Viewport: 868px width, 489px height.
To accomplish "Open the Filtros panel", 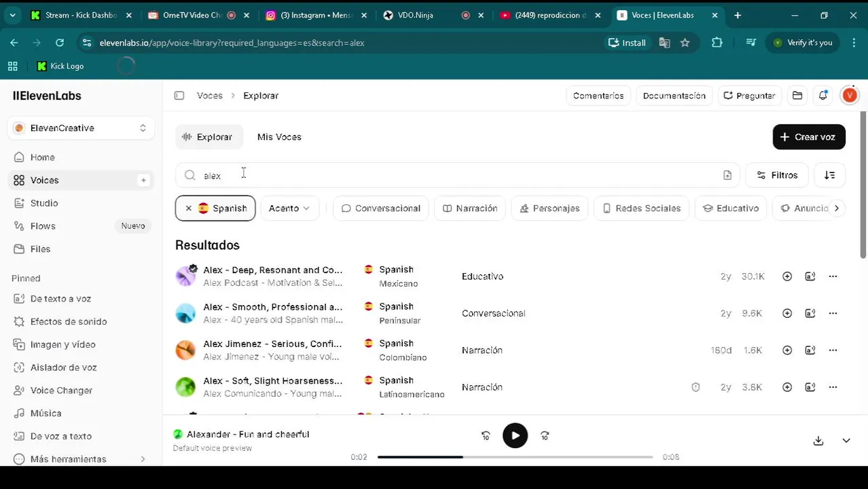I will (x=777, y=175).
